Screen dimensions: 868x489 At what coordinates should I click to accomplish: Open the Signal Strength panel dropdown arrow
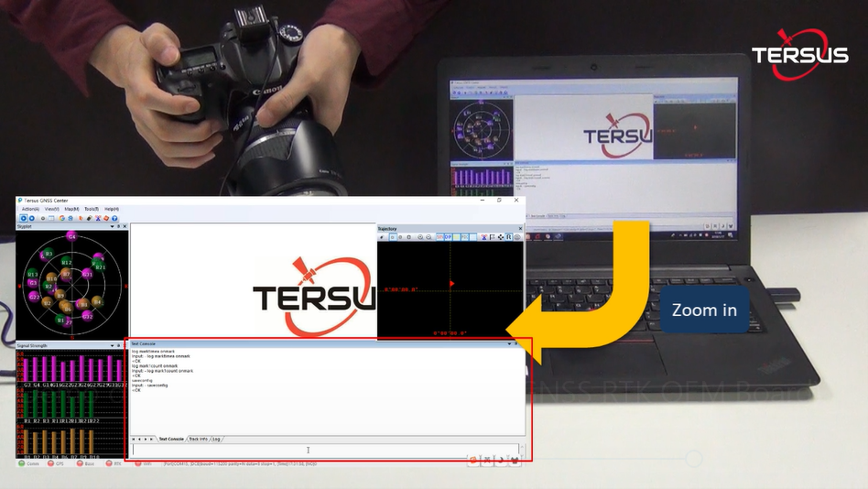[x=113, y=345]
